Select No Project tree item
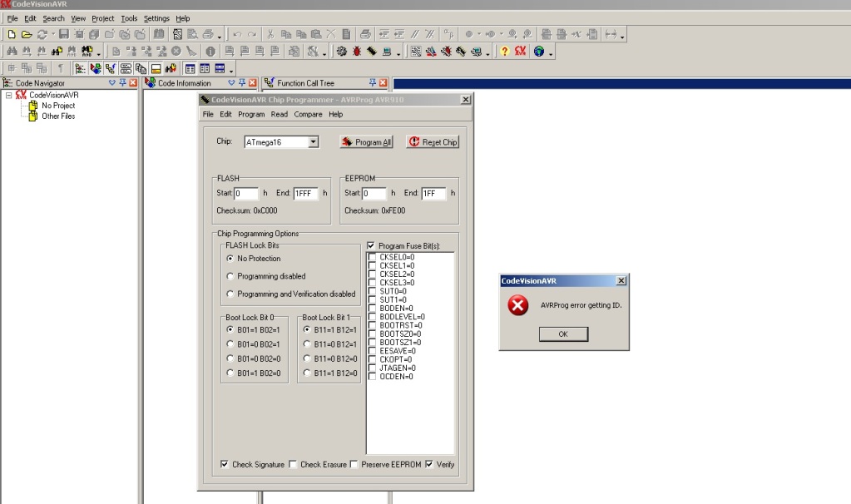This screenshot has height=504, width=851. (58, 106)
